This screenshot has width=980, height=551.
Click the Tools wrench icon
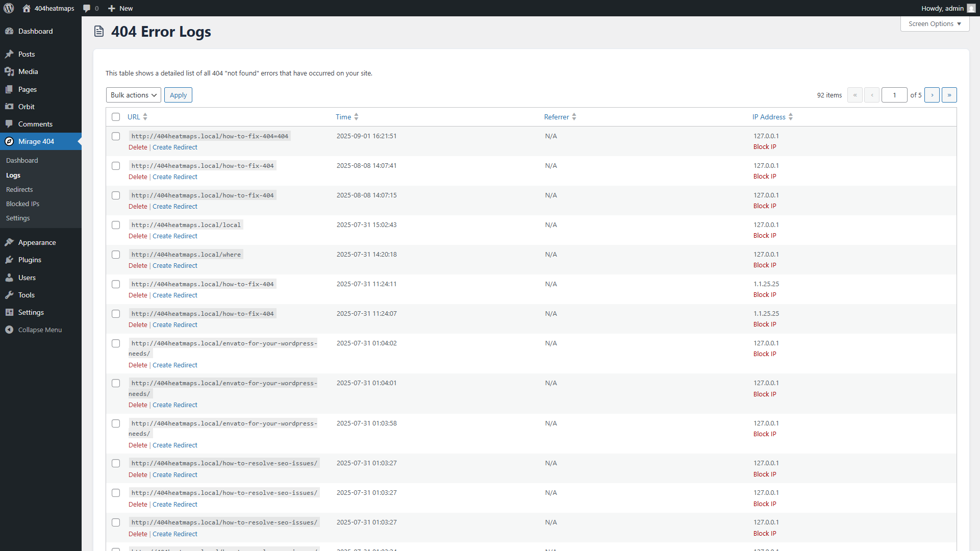point(9,295)
